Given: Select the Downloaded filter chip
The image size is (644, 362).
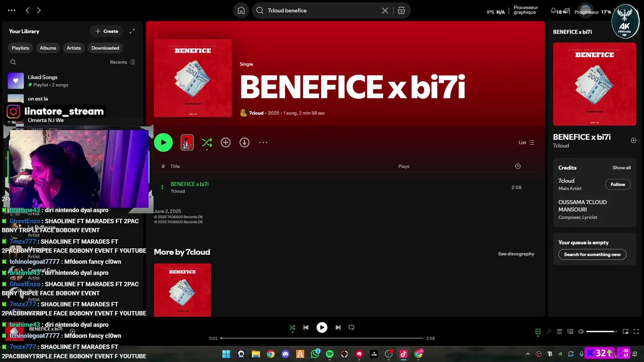Looking at the screenshot, I should click(105, 48).
